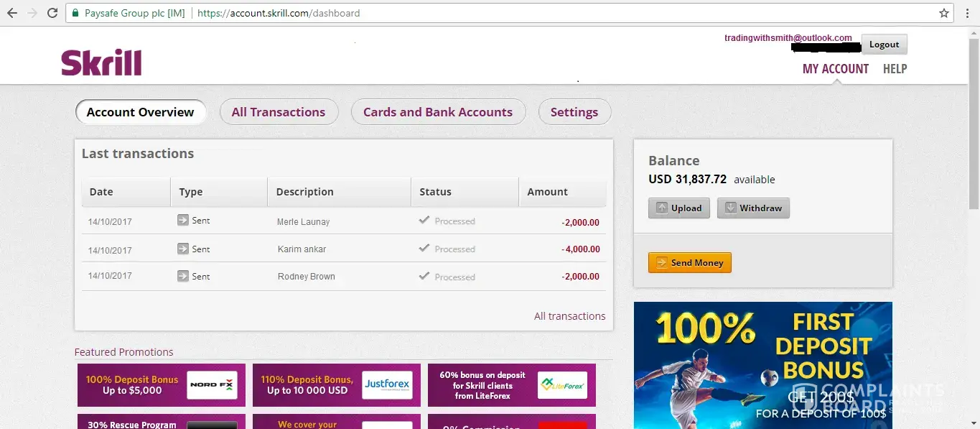The height and width of the screenshot is (429, 980).
Task: Click the up arrow icon on Upload
Action: pos(661,208)
